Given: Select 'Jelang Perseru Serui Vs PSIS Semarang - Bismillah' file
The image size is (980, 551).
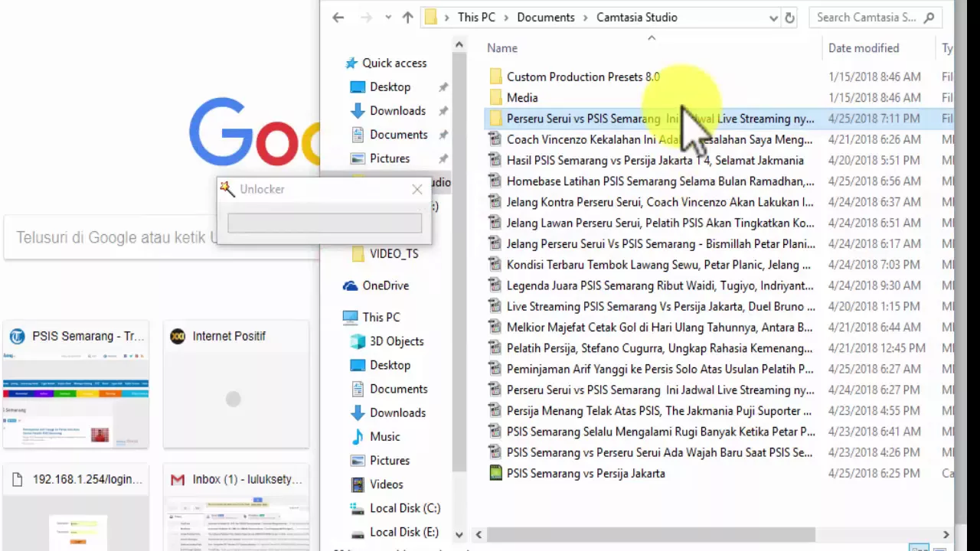Looking at the screenshot, I should pyautogui.click(x=661, y=243).
